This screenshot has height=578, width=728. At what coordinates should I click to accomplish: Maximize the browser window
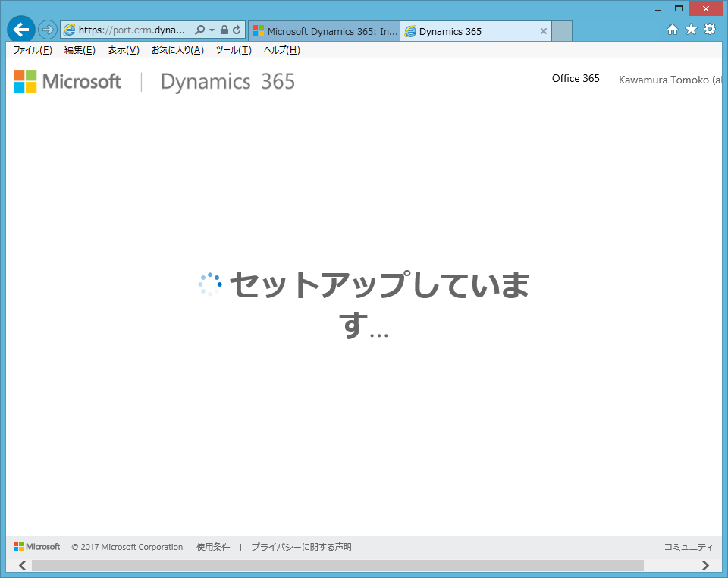[x=678, y=9]
